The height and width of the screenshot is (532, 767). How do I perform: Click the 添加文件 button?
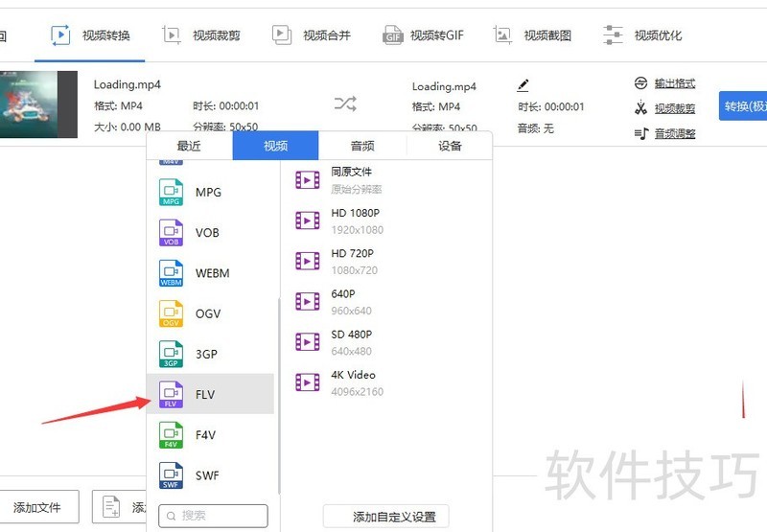point(37,507)
